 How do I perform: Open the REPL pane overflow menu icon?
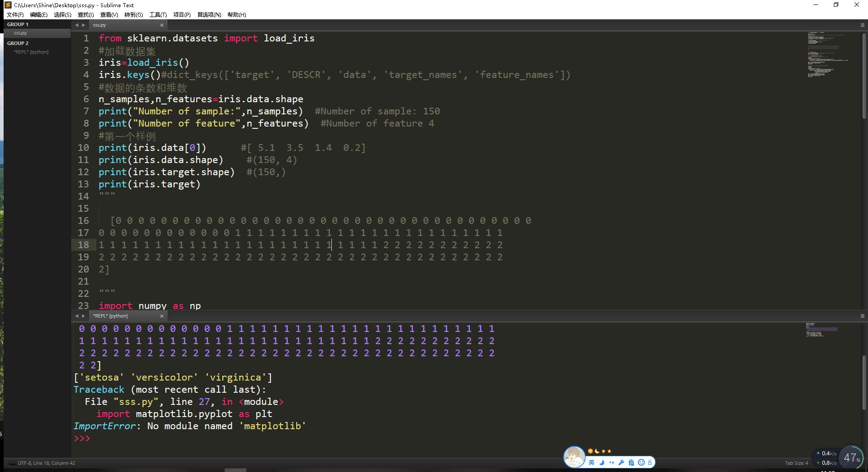coord(863,316)
